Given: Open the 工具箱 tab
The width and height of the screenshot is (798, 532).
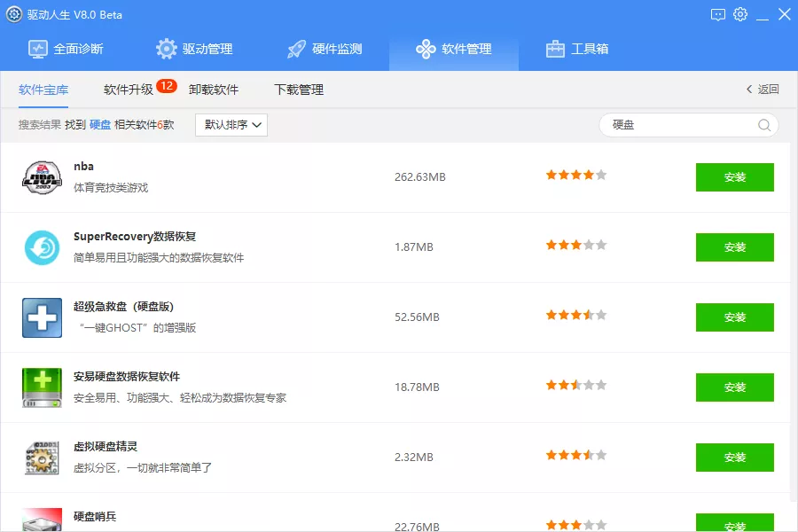Looking at the screenshot, I should click(x=577, y=49).
